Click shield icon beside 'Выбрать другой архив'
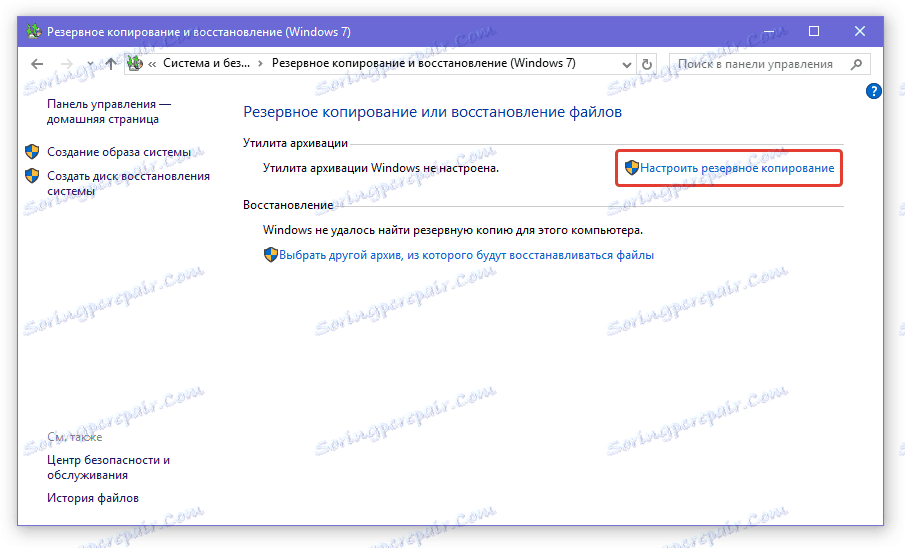 click(x=271, y=255)
